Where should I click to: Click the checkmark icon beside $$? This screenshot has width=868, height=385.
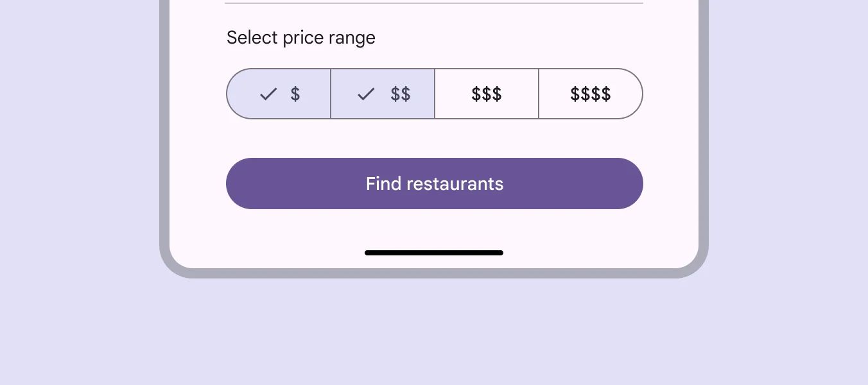click(x=365, y=94)
